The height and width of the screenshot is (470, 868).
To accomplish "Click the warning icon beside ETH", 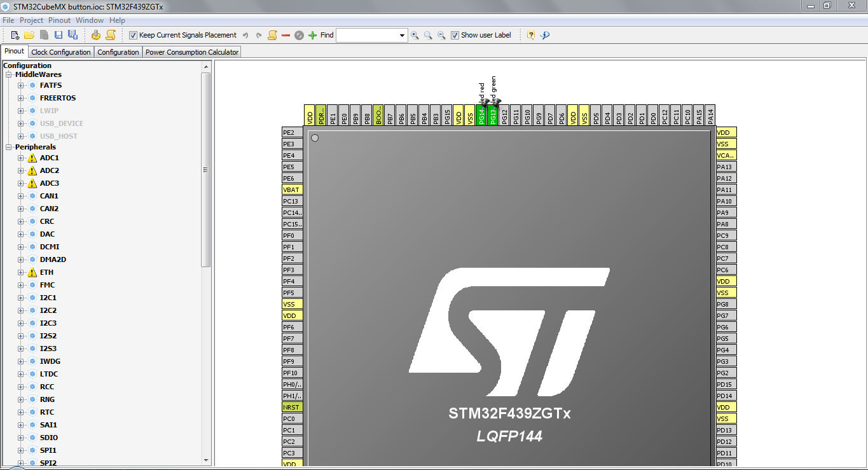I will pos(32,272).
